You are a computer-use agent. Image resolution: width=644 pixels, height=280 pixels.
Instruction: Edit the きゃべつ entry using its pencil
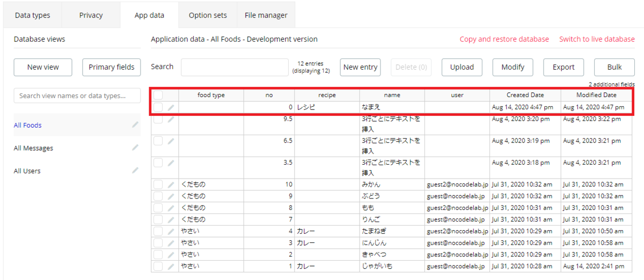(x=171, y=254)
